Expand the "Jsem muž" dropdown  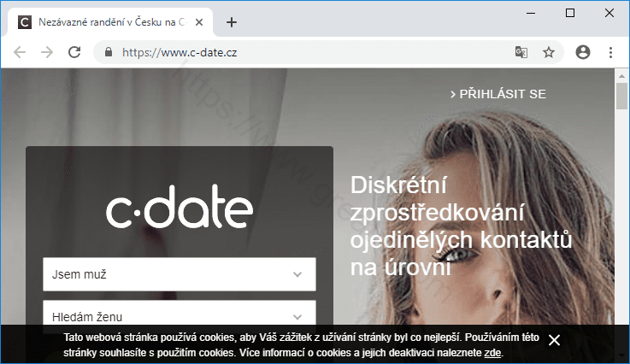click(x=180, y=274)
